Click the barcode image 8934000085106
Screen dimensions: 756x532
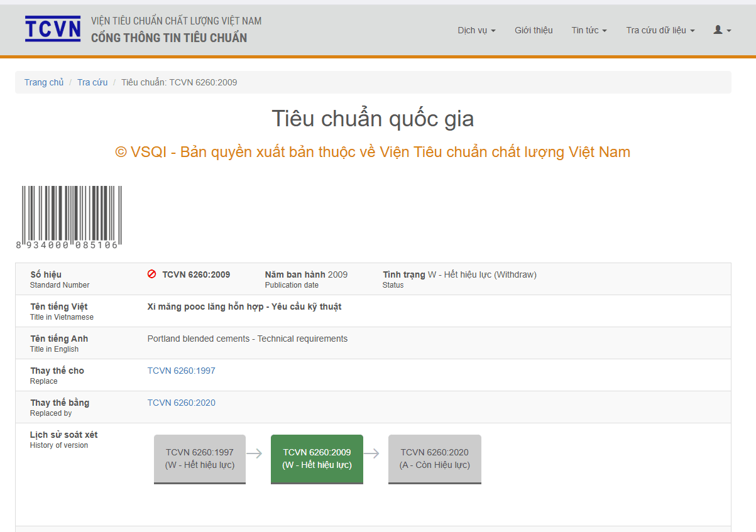point(68,217)
